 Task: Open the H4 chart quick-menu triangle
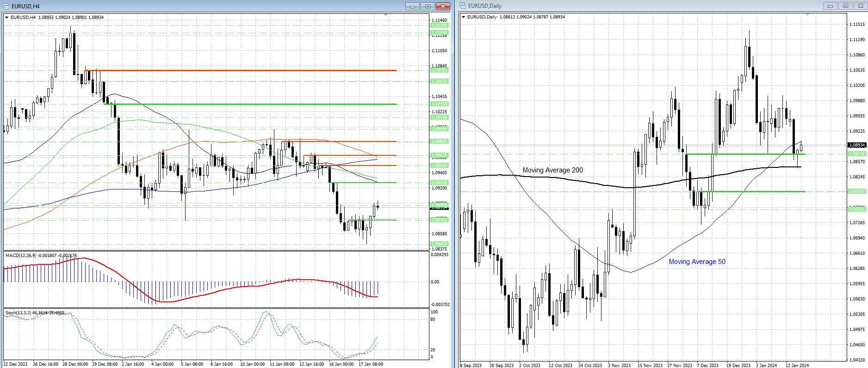7,18
